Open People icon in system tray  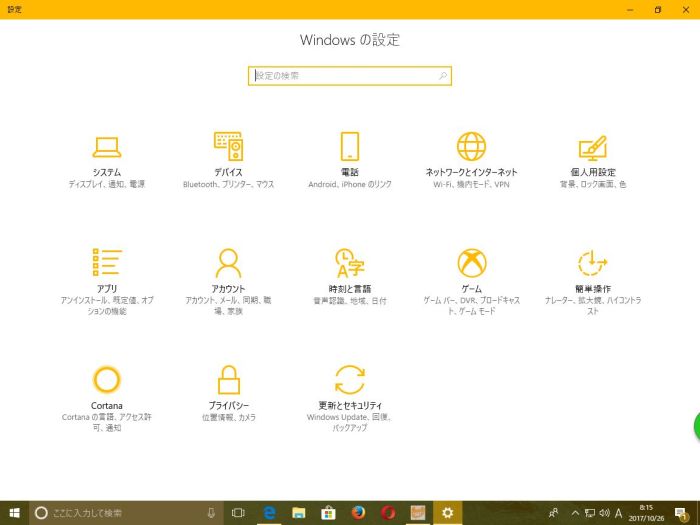click(x=554, y=513)
